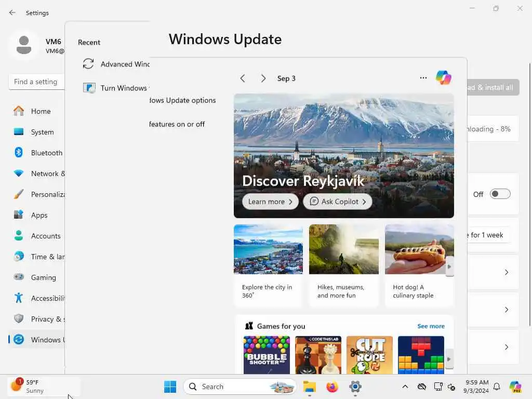Click the Settings gear taskbar icon
Screen dimensions: 532x399
pyautogui.click(x=355, y=387)
